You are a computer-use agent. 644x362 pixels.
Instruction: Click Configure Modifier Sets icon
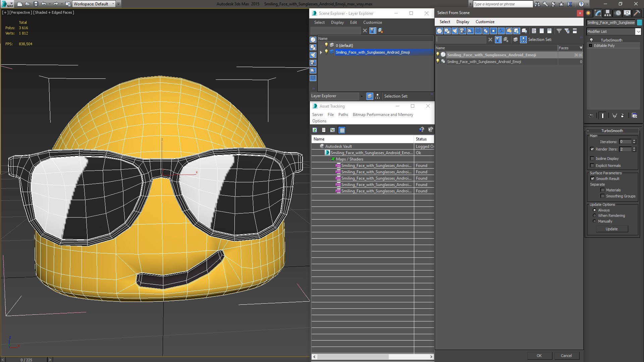coord(635,116)
